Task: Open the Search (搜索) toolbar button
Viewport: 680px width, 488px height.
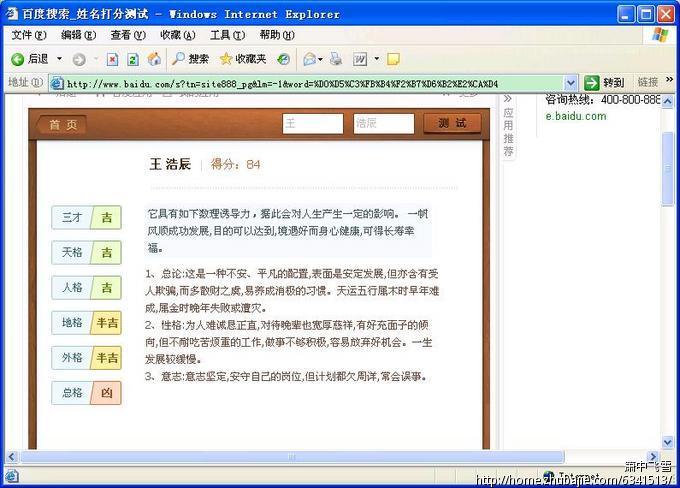Action: (x=190, y=59)
